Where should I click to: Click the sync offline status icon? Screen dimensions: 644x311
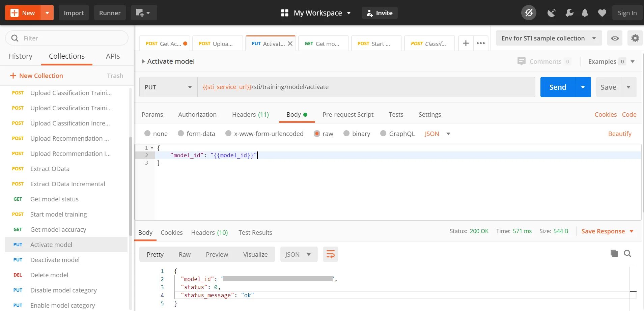point(529,13)
